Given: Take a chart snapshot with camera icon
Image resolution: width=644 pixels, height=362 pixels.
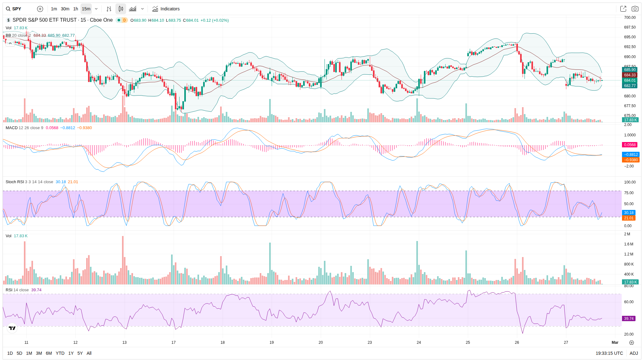Looking at the screenshot, I should (x=635, y=9).
